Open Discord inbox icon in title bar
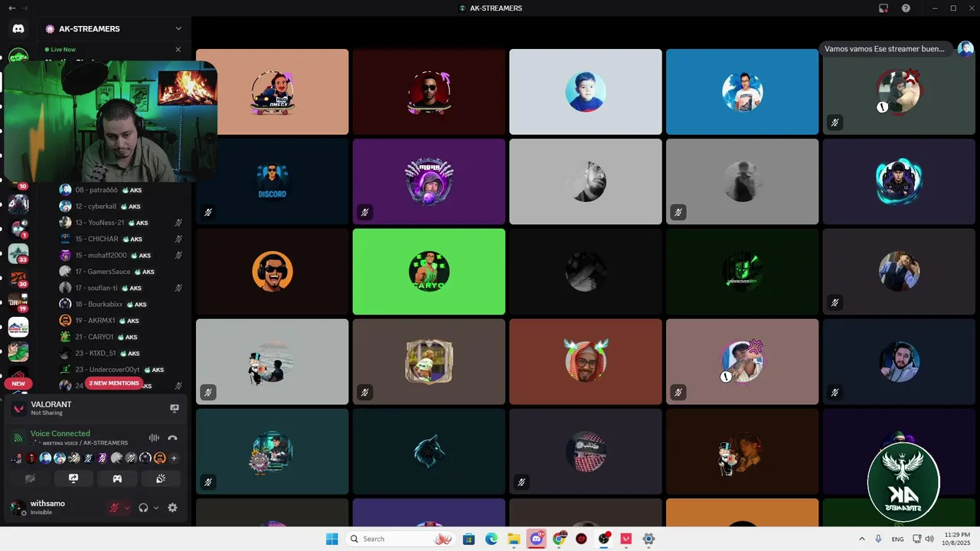 pos(883,8)
